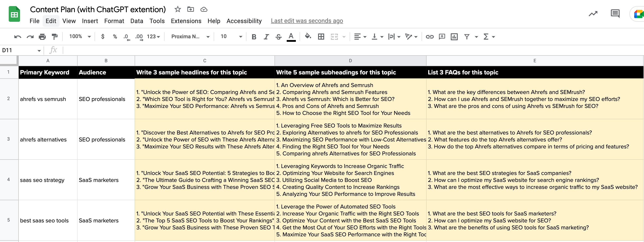The image size is (644, 242).
Task: Click the Insert link icon
Action: [429, 37]
